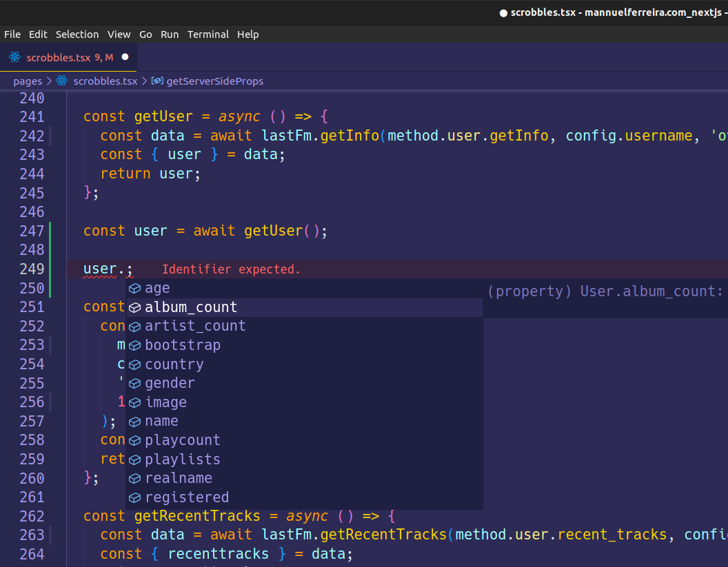Viewport: 728px width, 567px height.
Task: Open the Terminal menu
Action: tap(208, 34)
